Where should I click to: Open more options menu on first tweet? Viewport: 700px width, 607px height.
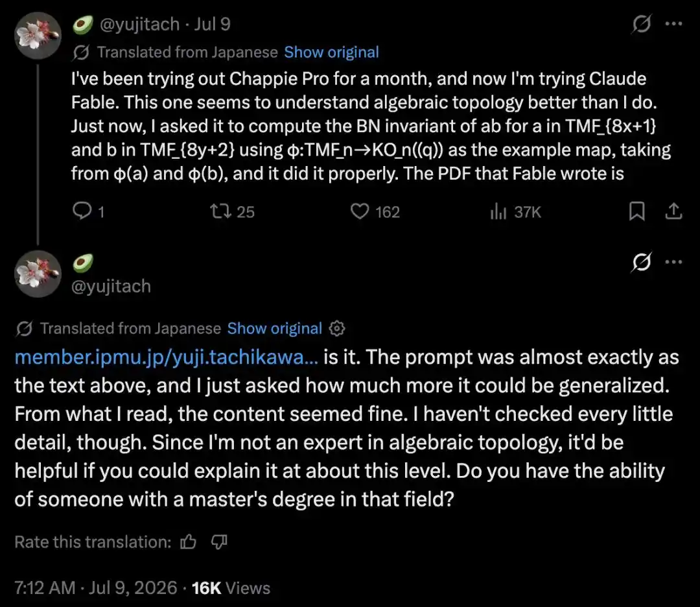pos(673,24)
